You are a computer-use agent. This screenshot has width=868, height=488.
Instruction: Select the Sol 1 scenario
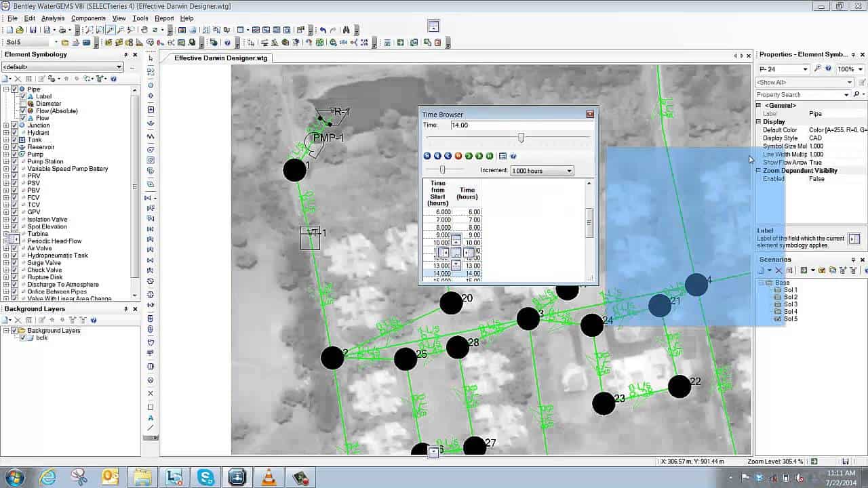pyautogui.click(x=791, y=290)
